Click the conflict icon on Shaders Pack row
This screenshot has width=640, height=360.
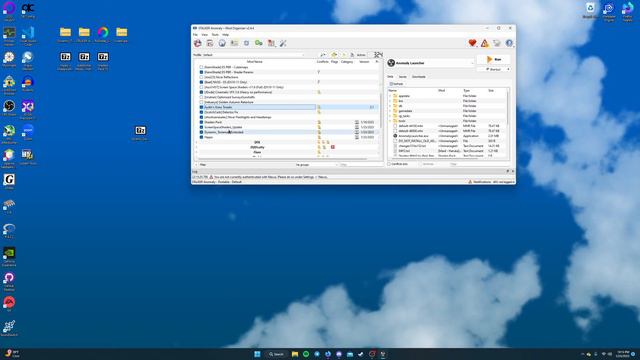tap(319, 122)
